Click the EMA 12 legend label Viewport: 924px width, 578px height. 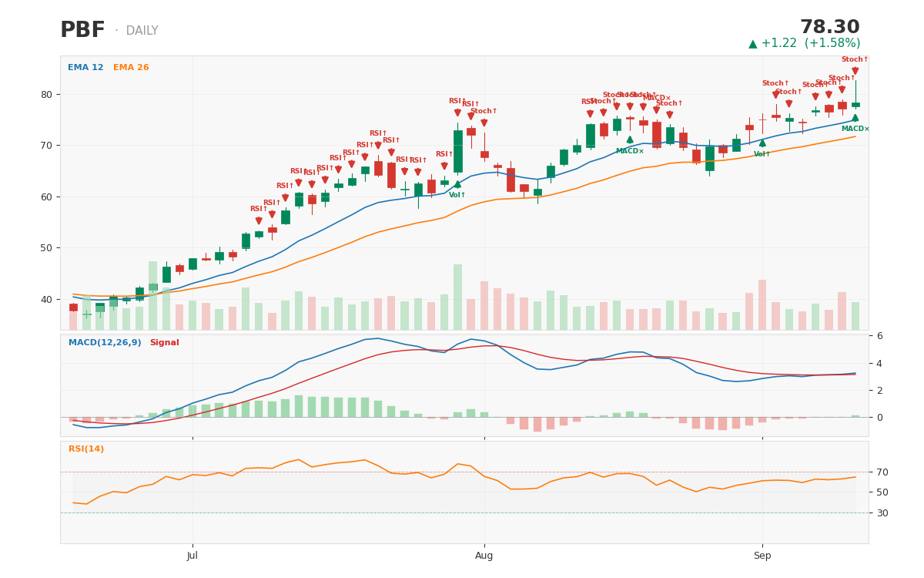click(x=85, y=68)
